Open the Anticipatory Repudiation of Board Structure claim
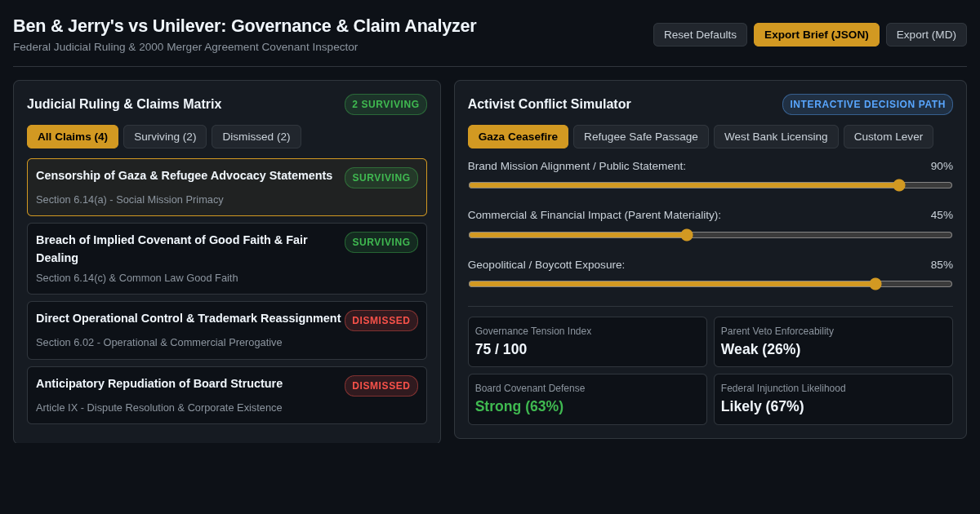 (x=227, y=395)
